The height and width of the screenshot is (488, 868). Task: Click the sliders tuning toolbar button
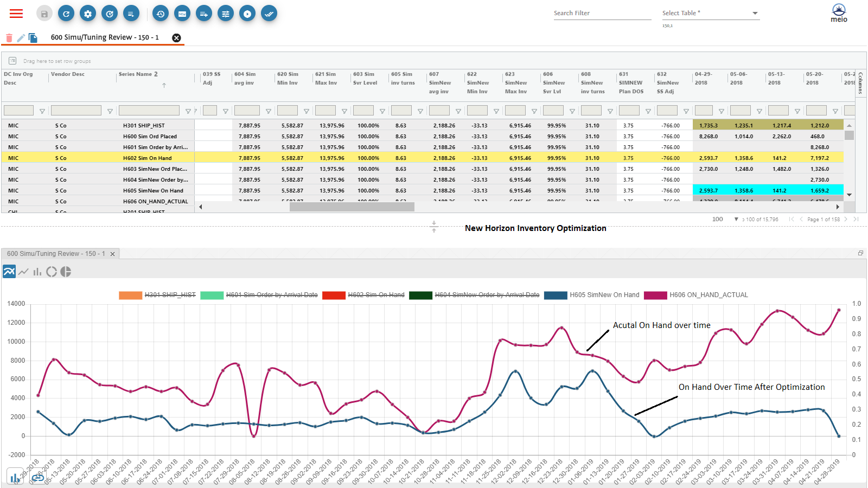point(226,14)
